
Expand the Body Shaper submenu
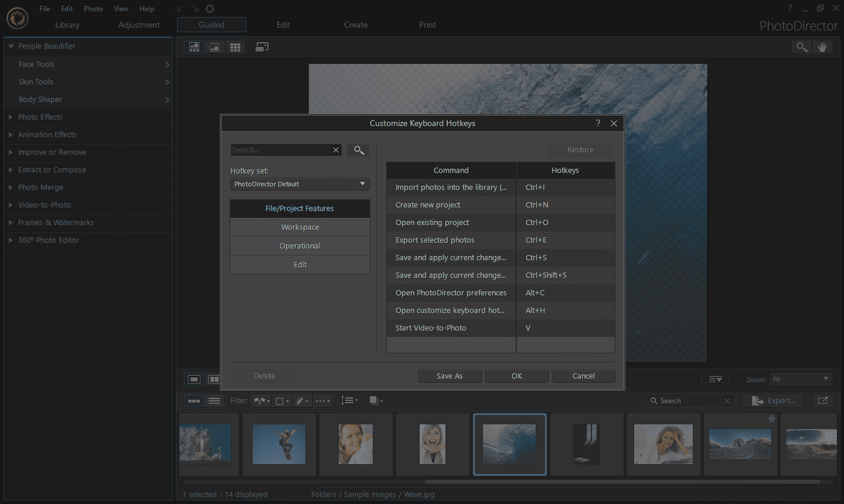coord(167,100)
